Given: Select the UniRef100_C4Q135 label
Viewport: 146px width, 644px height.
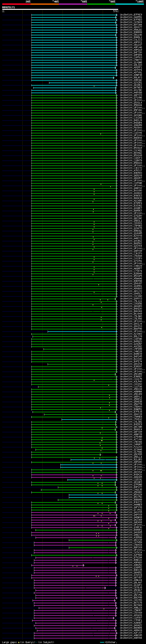Looking at the screenshot, I should (x=131, y=490).
